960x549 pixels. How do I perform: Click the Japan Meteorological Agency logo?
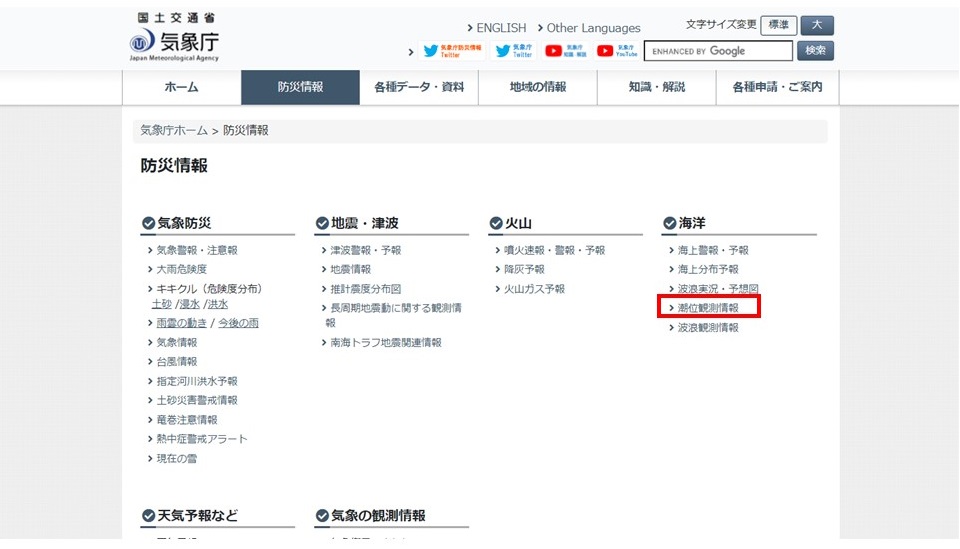tap(174, 37)
